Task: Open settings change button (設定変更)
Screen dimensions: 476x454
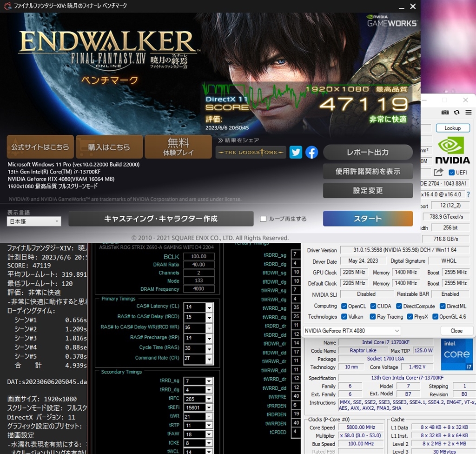Action: [368, 191]
